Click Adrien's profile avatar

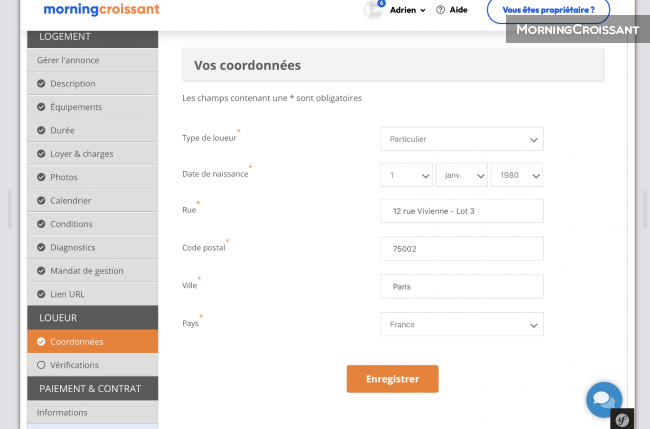pos(373,10)
